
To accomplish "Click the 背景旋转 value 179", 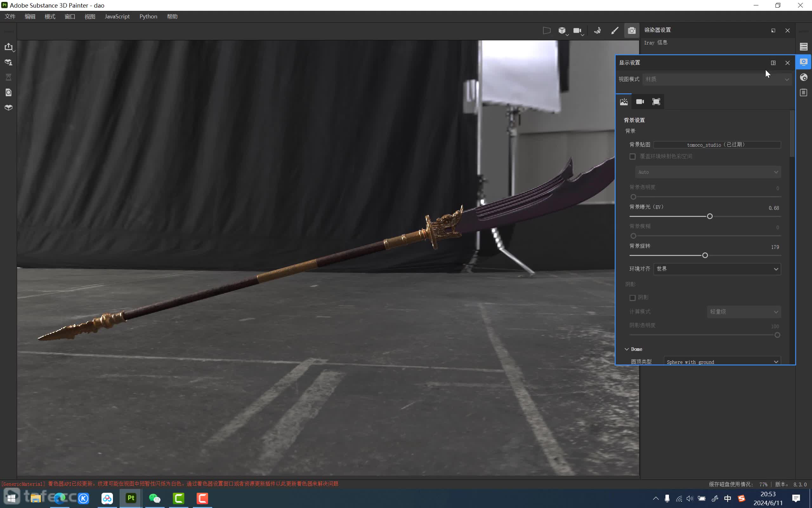I will [775, 247].
